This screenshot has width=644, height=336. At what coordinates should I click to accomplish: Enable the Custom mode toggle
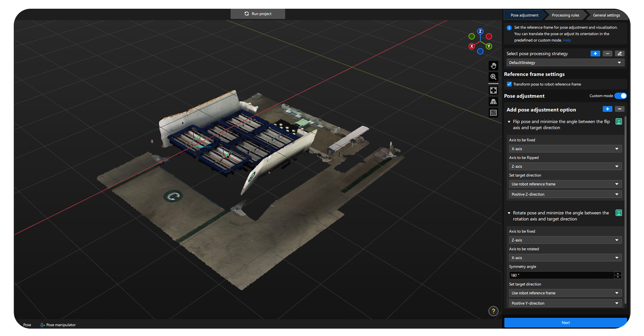[621, 96]
